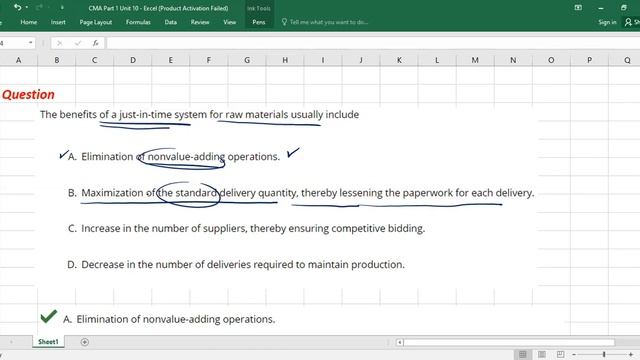The width and height of the screenshot is (640, 360).
Task: Click the Enter checkmark in formula bar
Action: tap(78, 43)
